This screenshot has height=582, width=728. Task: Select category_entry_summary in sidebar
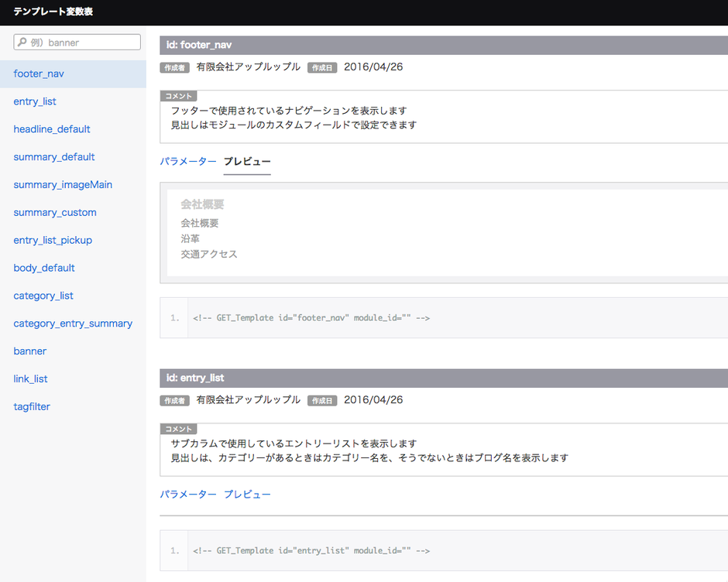click(73, 324)
